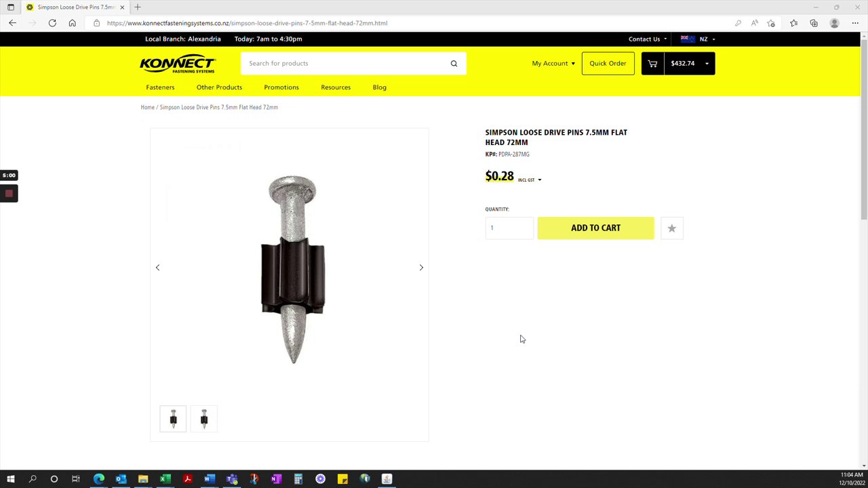Open the My Account dropdown
This screenshot has width=868, height=488.
553,64
